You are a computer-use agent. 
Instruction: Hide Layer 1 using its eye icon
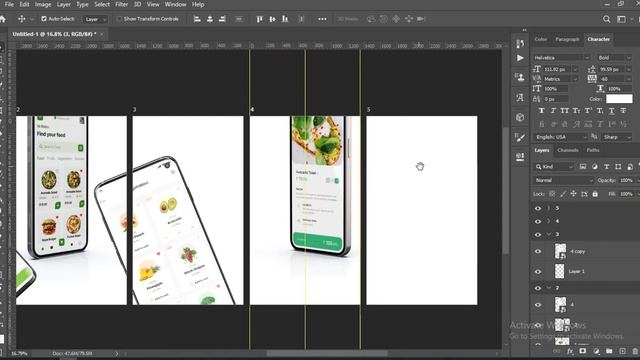coord(538,271)
